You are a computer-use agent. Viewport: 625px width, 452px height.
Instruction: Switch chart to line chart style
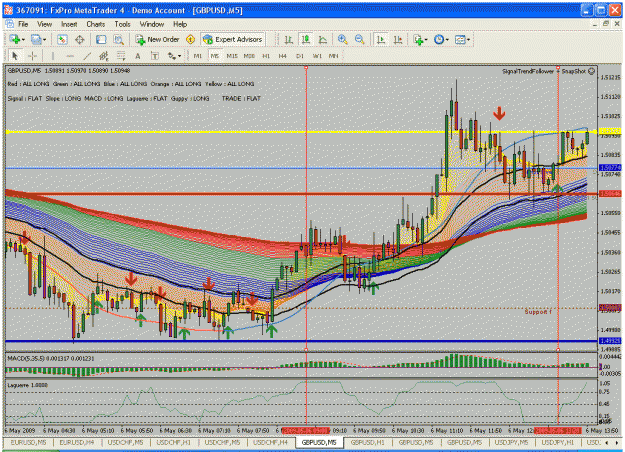(x=322, y=39)
